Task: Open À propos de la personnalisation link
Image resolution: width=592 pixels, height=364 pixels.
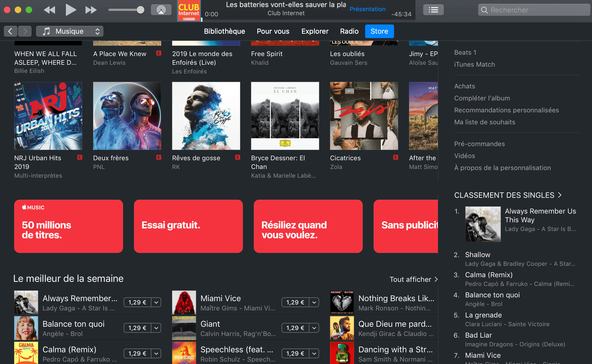Action: coord(502,168)
